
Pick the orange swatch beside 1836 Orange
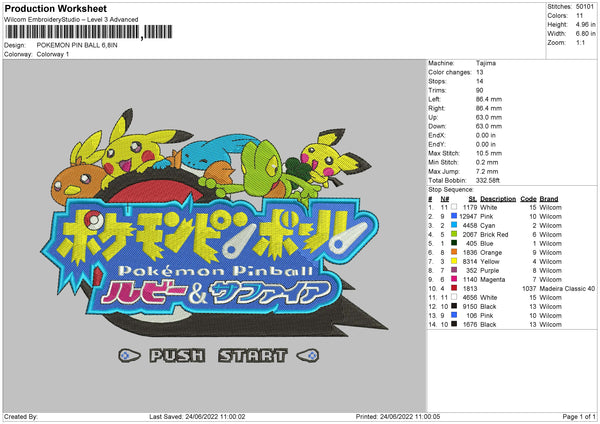[x=454, y=252]
